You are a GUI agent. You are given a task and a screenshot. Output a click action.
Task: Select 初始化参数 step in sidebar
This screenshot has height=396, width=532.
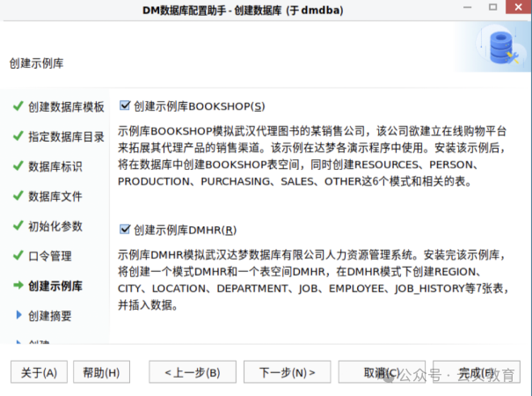pyautogui.click(x=55, y=226)
